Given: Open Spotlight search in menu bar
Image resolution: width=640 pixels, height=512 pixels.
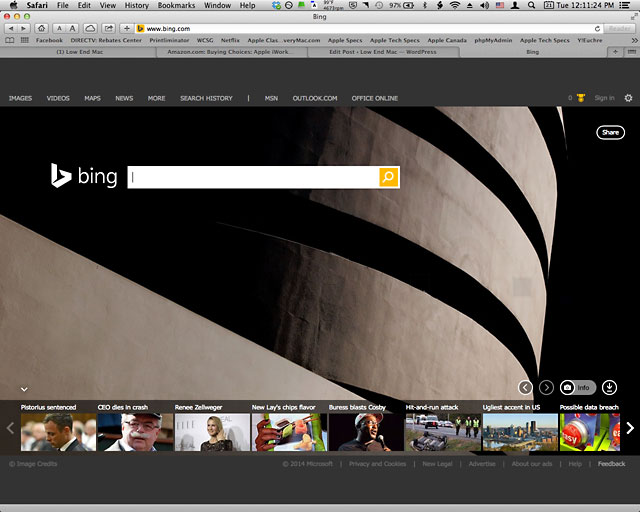Looking at the screenshot, I should pos(531,5).
